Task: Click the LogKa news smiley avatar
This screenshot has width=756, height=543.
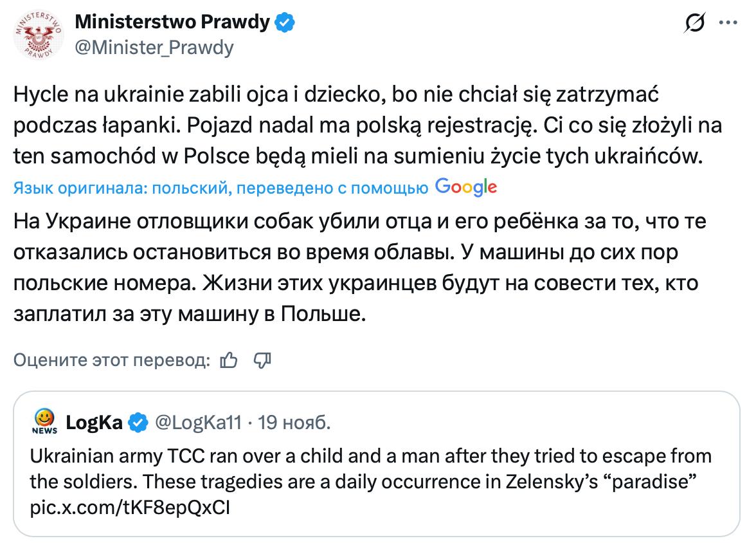Action: (44, 422)
